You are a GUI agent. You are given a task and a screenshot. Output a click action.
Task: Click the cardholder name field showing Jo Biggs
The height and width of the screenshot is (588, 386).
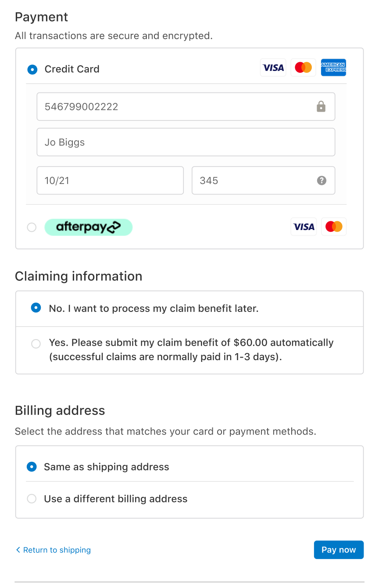(186, 142)
